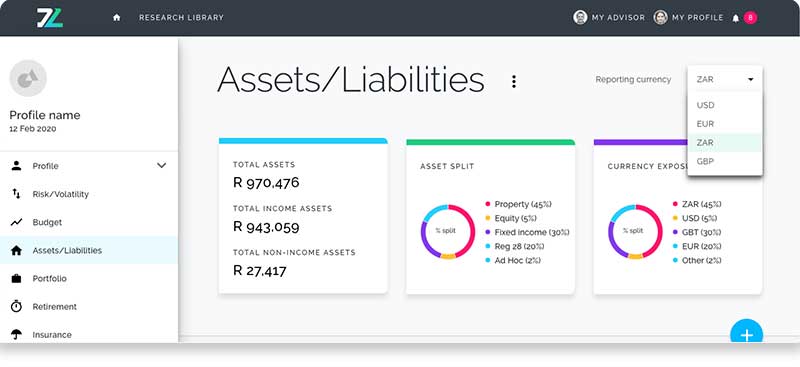This screenshot has width=800, height=367.
Task: Click the Property (45%) legend entry
Action: [x=518, y=204]
